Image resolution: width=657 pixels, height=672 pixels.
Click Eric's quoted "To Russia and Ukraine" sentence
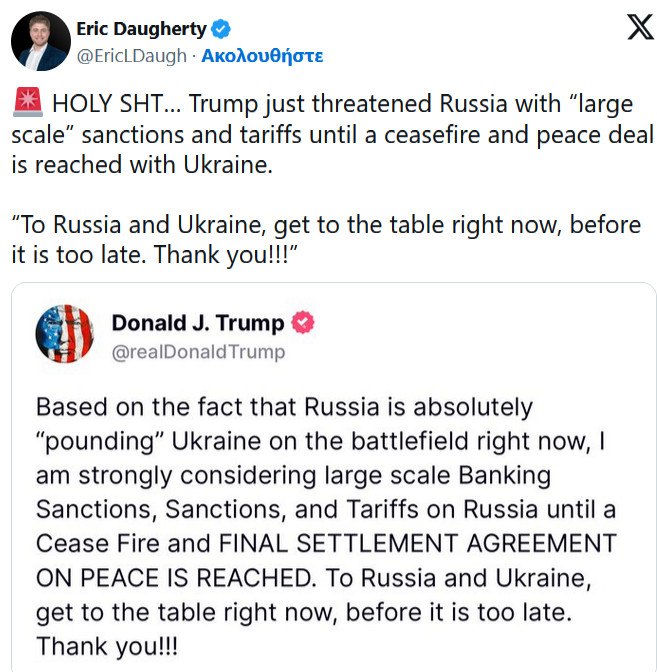click(x=327, y=225)
